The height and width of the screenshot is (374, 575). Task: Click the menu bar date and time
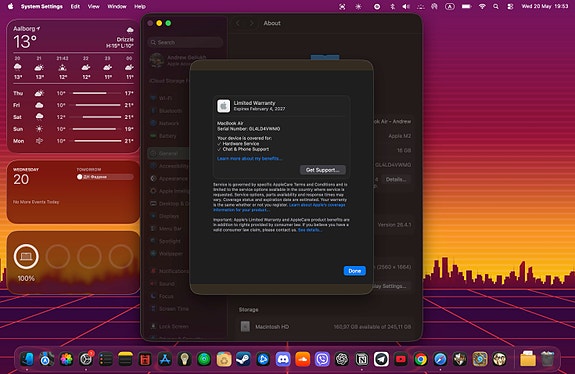coord(545,6)
